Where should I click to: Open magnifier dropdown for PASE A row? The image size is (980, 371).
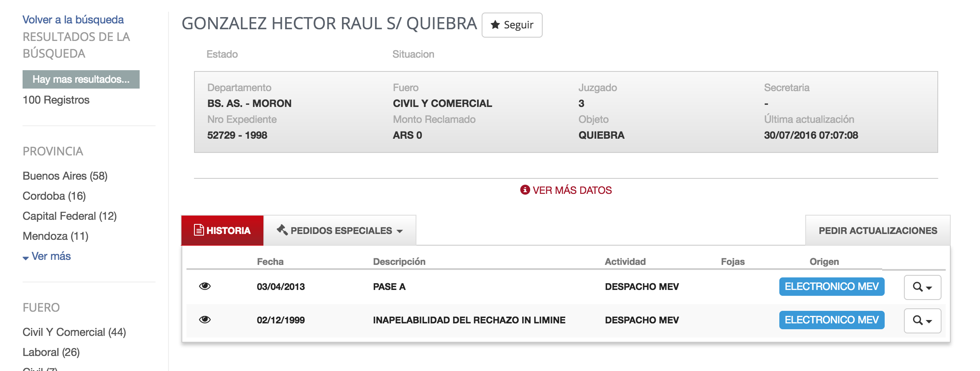pyautogui.click(x=922, y=287)
